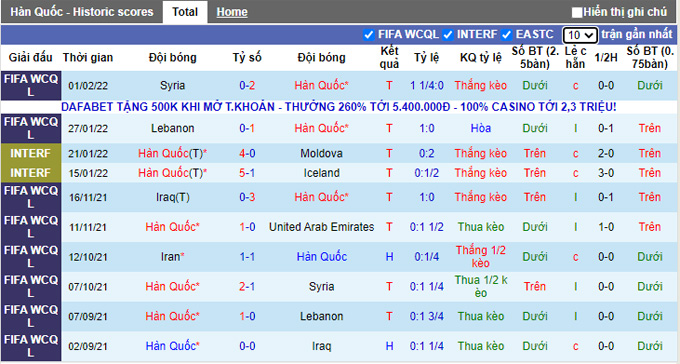This screenshot has width=680, height=364.
Task: Click the 2-0 half-time score
Action: click(606, 154)
